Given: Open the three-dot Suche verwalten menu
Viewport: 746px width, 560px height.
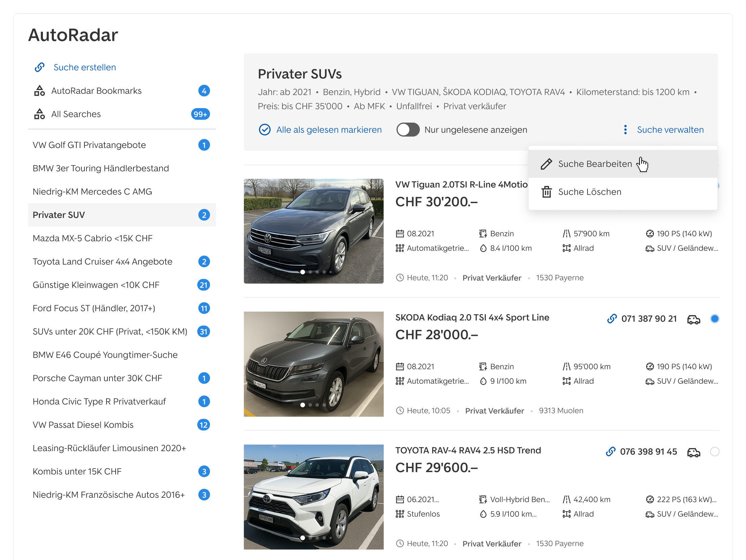Looking at the screenshot, I should (625, 129).
